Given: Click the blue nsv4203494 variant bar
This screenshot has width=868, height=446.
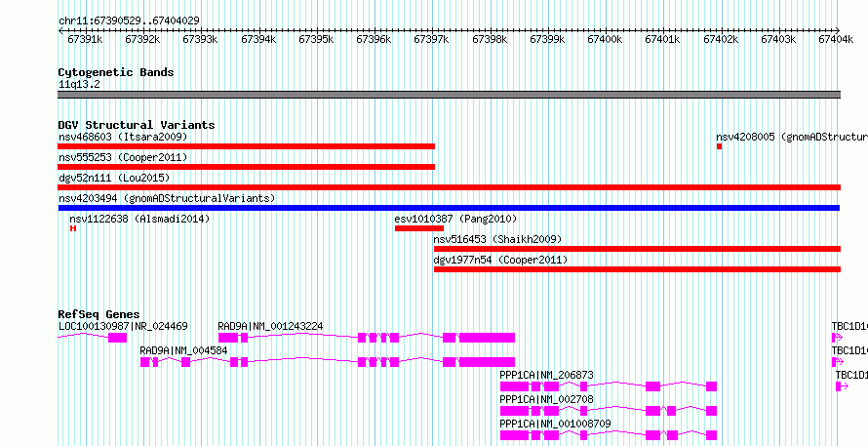Looking at the screenshot, I should pos(449,208).
